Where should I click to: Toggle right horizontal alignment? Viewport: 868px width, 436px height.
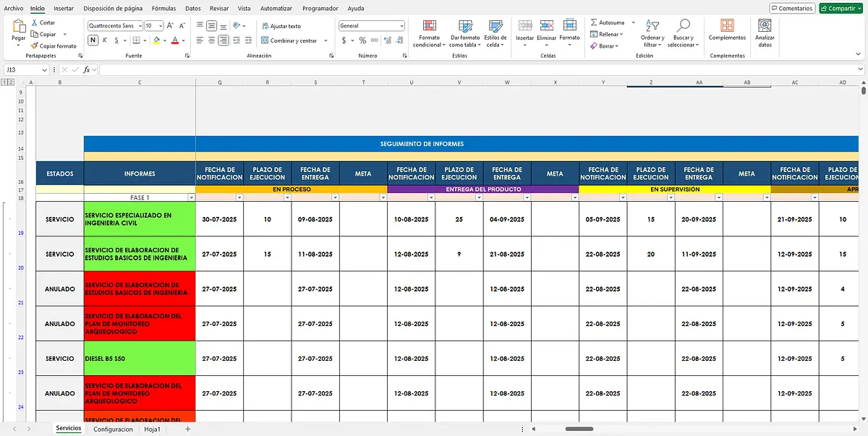[224, 40]
